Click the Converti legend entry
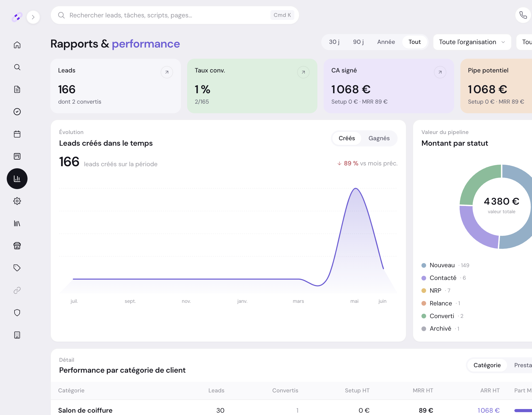 pyautogui.click(x=442, y=316)
